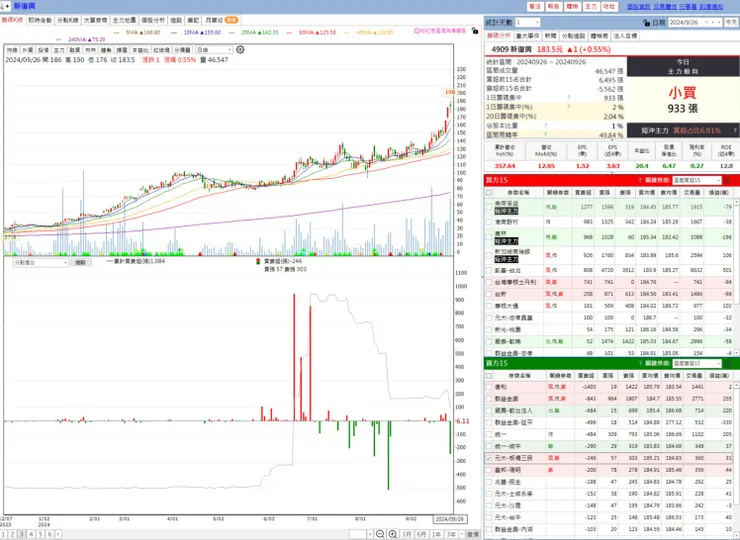Tick checkbox for 新光-桃園 row
Image resolution: width=740 pixels, height=540 pixels.
click(489, 329)
